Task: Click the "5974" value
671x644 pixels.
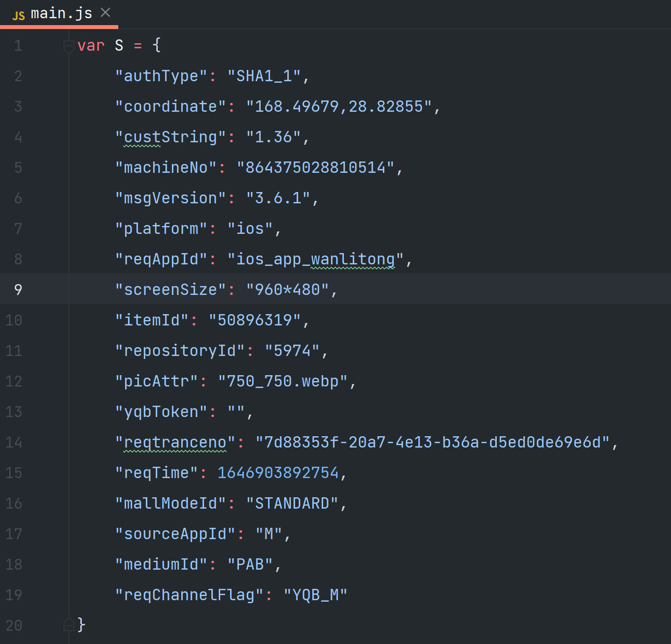Action: 292,351
